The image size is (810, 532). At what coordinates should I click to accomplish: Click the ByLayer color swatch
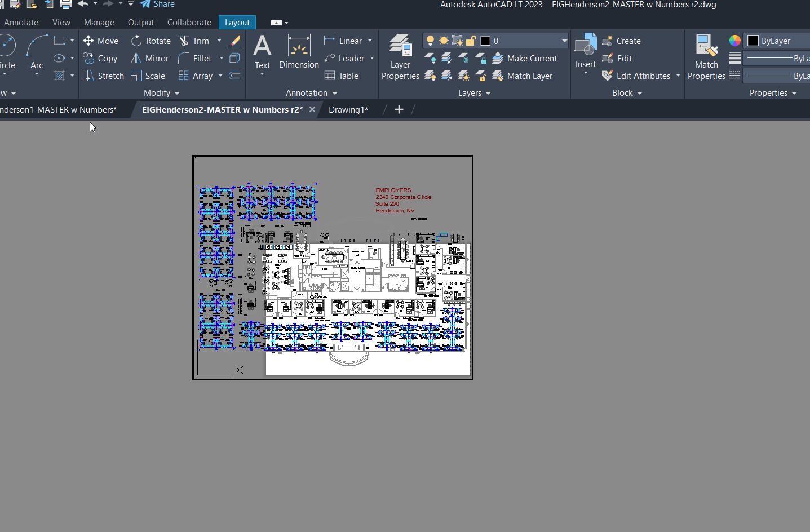753,41
